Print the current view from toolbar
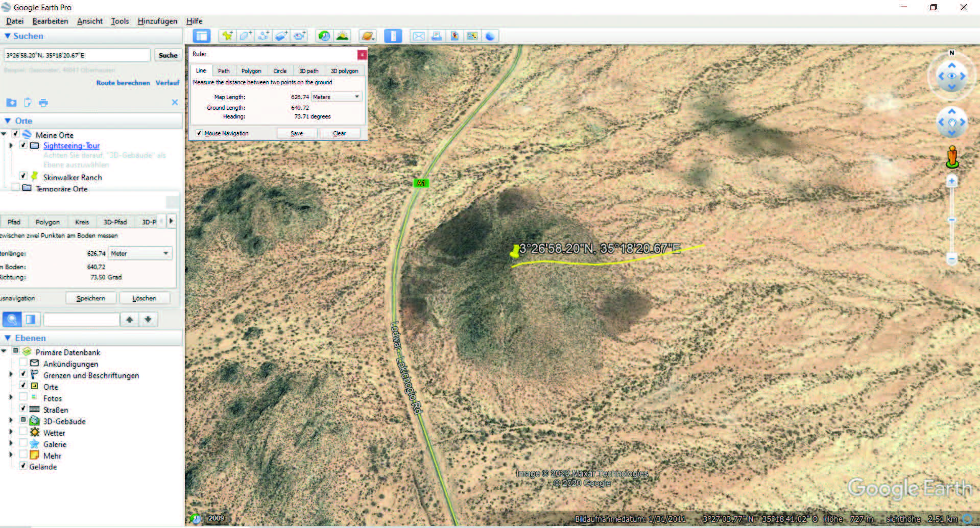Viewport: 980px width, 528px height. [436, 36]
